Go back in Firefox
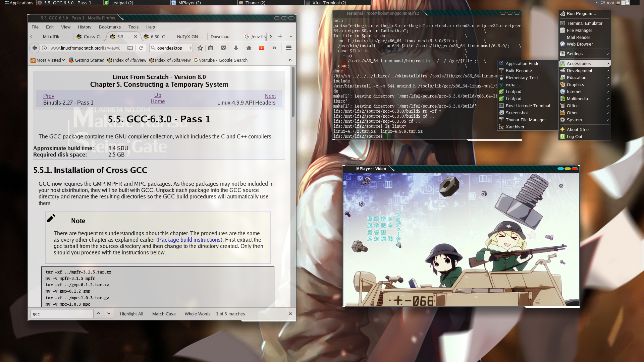This screenshot has width=644, height=362. (x=35, y=48)
